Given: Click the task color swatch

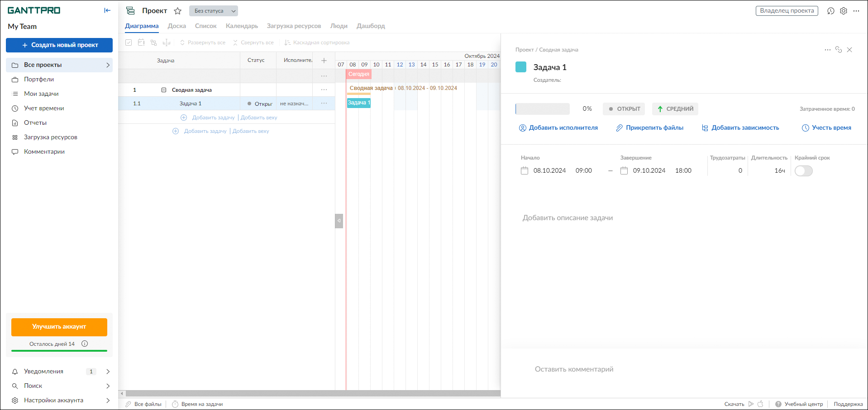Looking at the screenshot, I should (521, 67).
